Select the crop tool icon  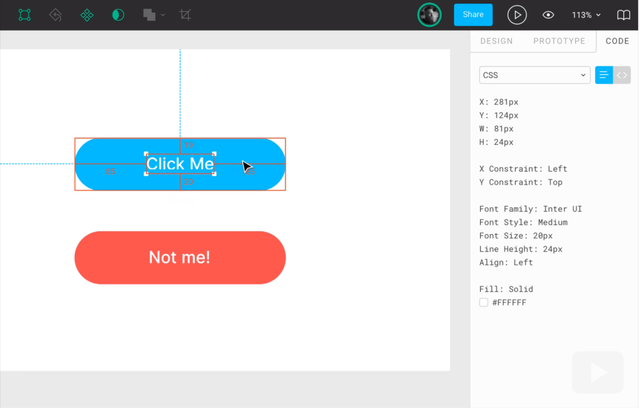coord(185,15)
